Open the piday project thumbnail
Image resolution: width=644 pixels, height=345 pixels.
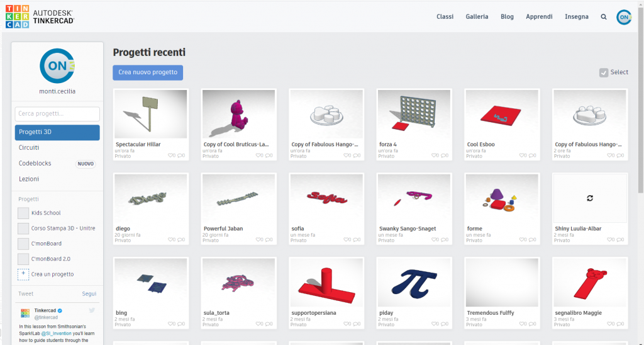(414, 283)
